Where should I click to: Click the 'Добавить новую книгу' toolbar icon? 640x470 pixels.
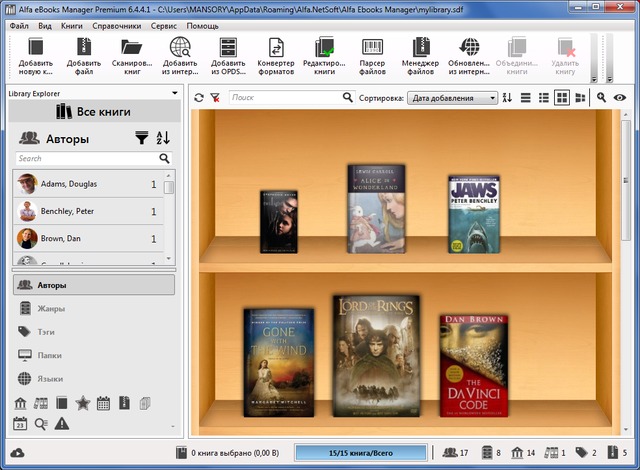[x=36, y=47]
